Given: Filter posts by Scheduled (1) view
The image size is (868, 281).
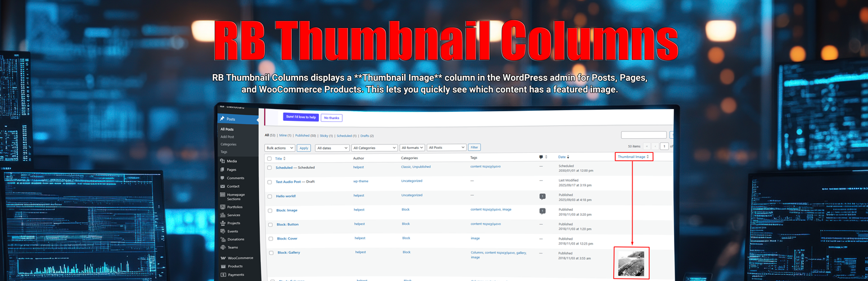Looking at the screenshot, I should tap(346, 135).
